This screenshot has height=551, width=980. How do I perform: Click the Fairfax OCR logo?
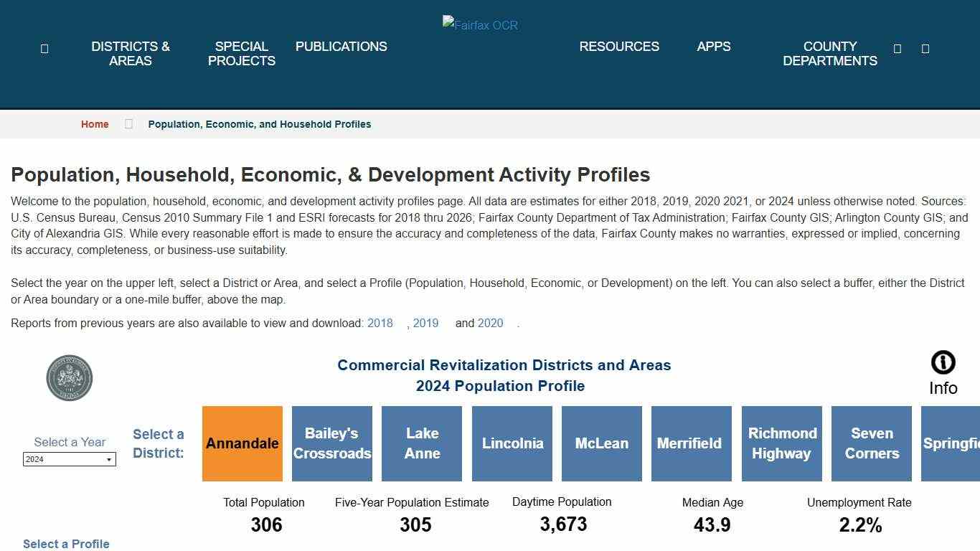click(x=479, y=24)
